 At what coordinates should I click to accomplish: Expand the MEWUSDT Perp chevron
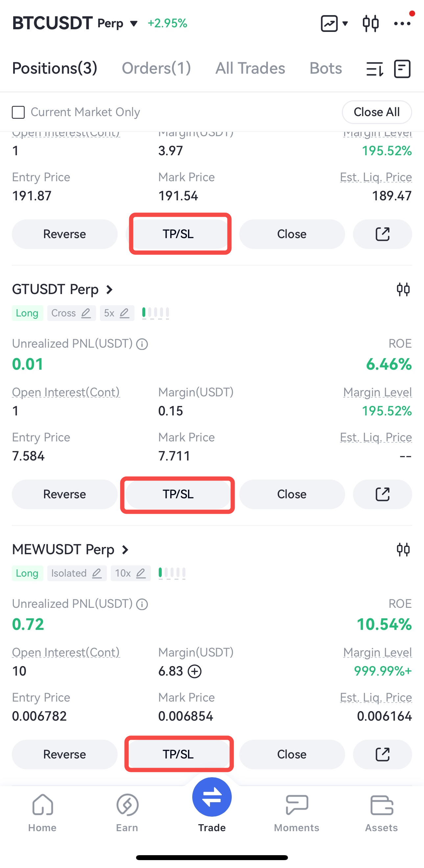click(x=125, y=550)
